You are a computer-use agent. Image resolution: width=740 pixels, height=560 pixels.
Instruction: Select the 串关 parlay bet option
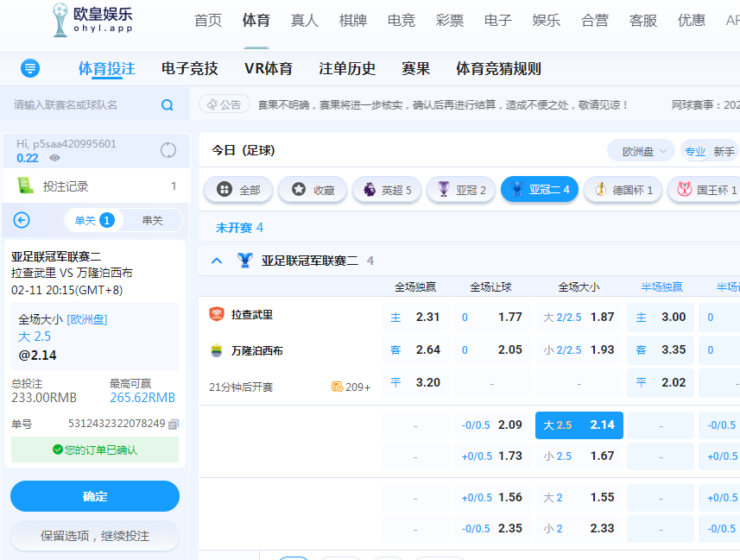point(152,220)
